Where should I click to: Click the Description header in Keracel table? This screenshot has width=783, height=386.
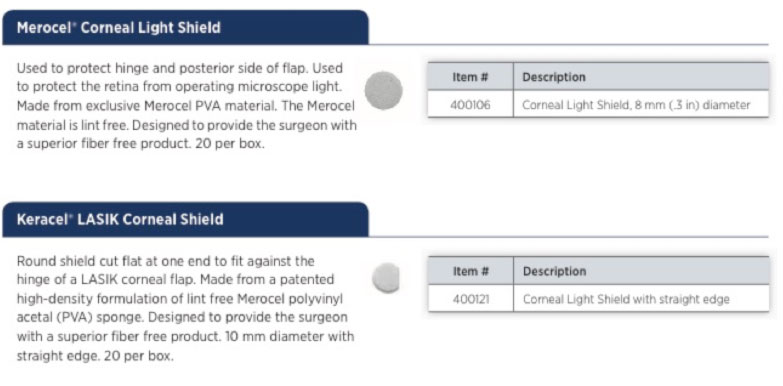click(x=554, y=272)
